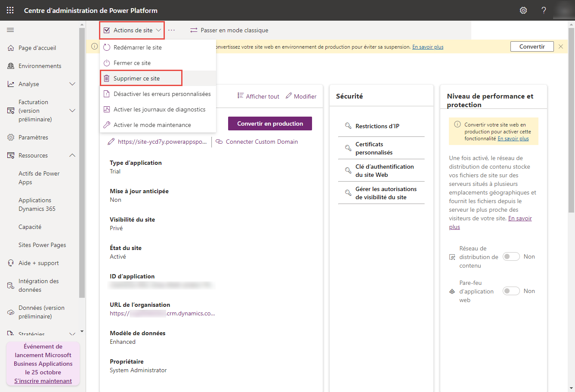This screenshot has height=392, width=575.
Task: Collapse the navigation with hamburger icon
Action: tap(10, 30)
